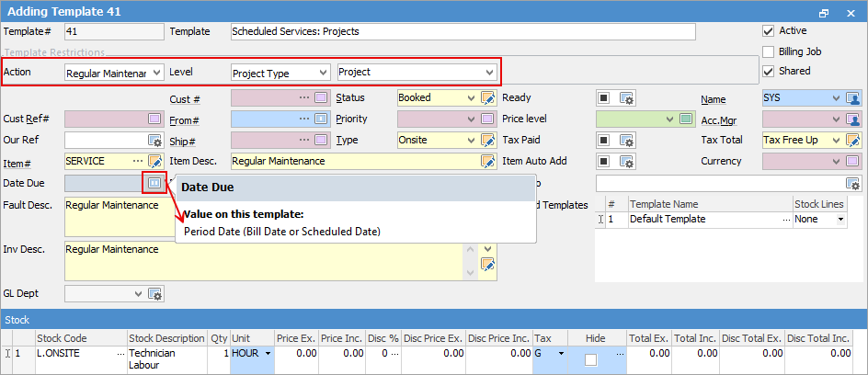This screenshot has width=868, height=375.
Task: Click the Type field pencil icon
Action: point(487,140)
